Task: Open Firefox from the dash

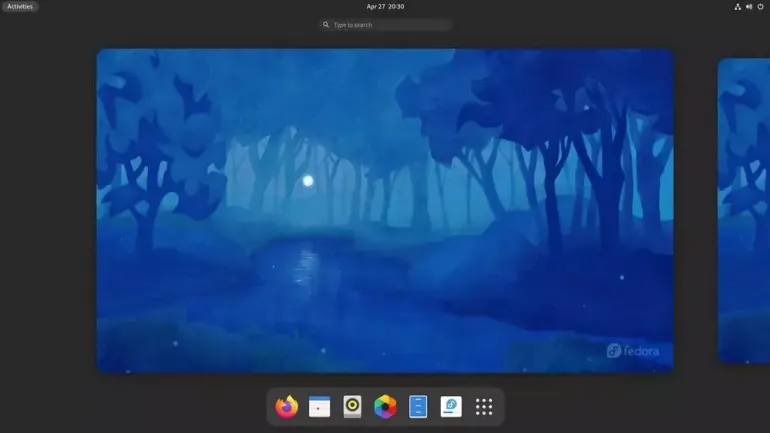Action: coord(287,406)
